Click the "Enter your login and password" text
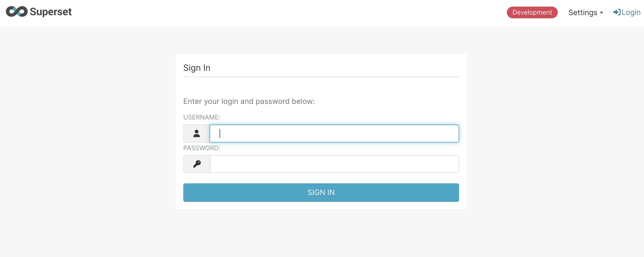The width and height of the screenshot is (644, 257). (249, 101)
